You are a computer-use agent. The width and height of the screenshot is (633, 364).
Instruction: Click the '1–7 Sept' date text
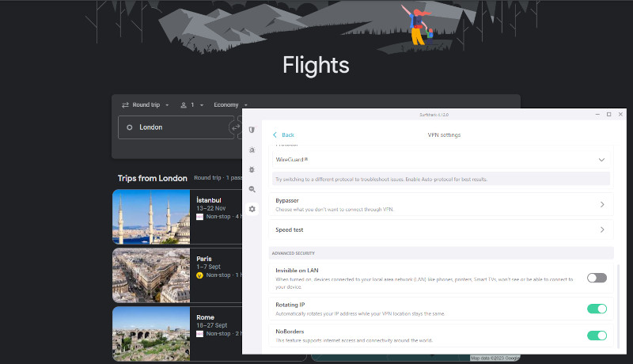pos(208,267)
